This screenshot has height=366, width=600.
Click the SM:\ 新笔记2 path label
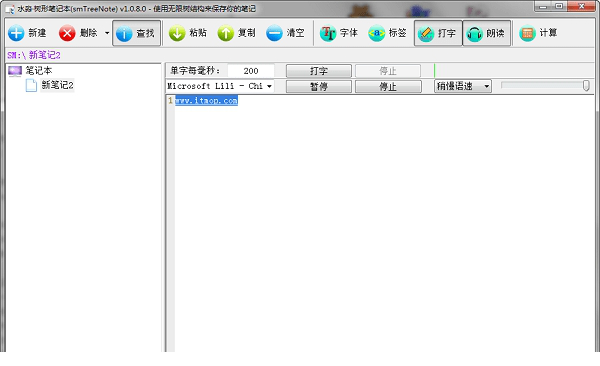[34, 55]
